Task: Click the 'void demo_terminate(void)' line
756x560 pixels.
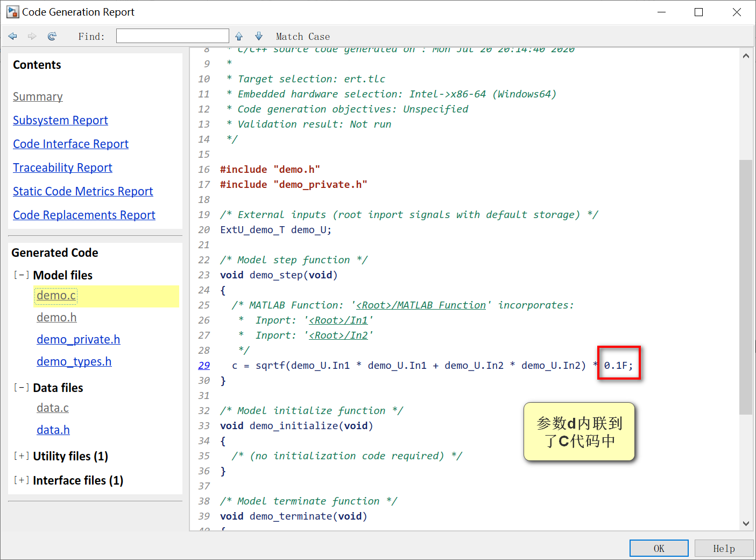Action: pyautogui.click(x=294, y=516)
